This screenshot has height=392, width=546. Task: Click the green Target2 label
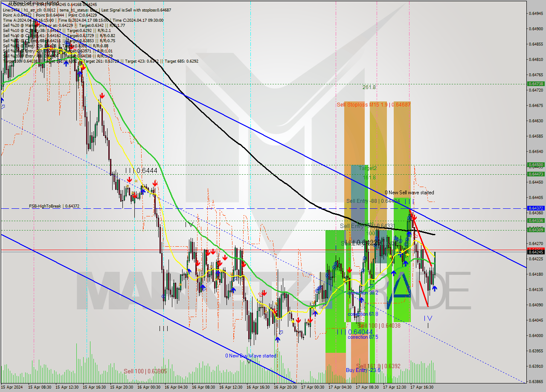[x=367, y=168]
